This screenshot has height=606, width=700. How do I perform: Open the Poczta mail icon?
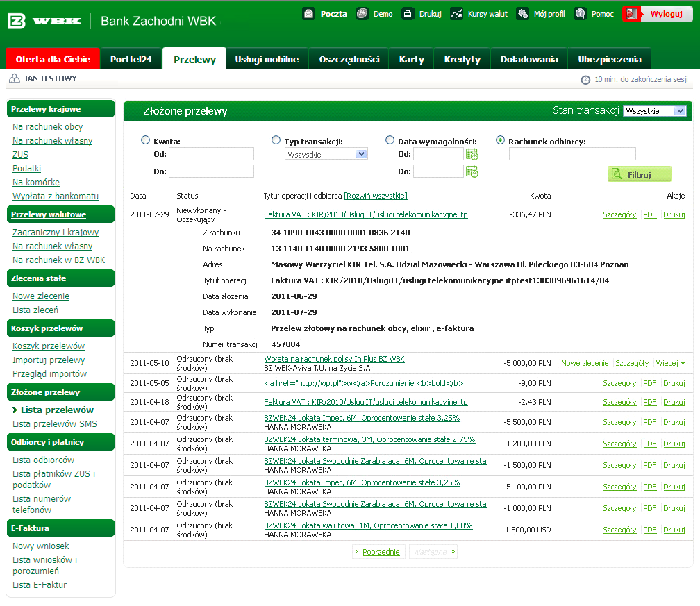coord(308,14)
